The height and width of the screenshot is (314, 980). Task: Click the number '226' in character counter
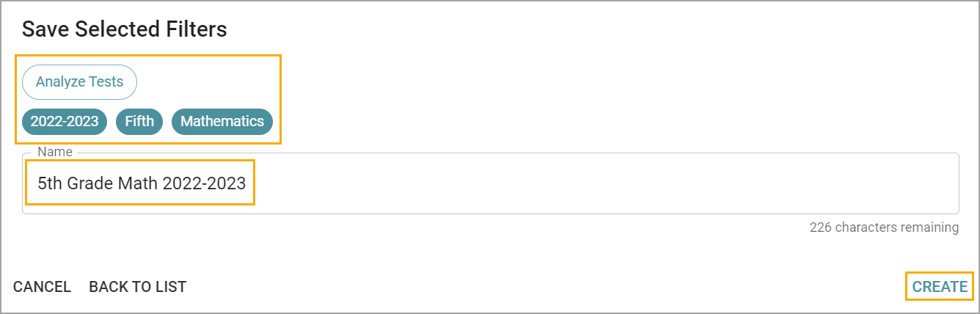(821, 227)
